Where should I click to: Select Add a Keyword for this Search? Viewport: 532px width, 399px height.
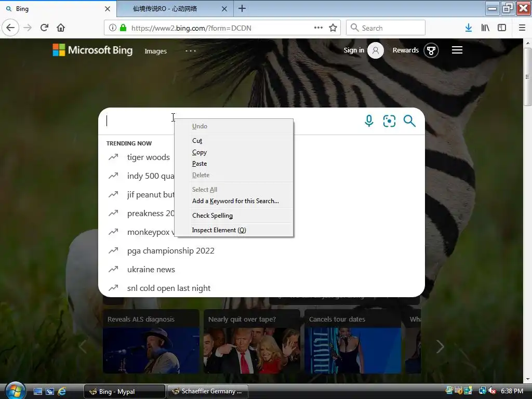pos(234,201)
